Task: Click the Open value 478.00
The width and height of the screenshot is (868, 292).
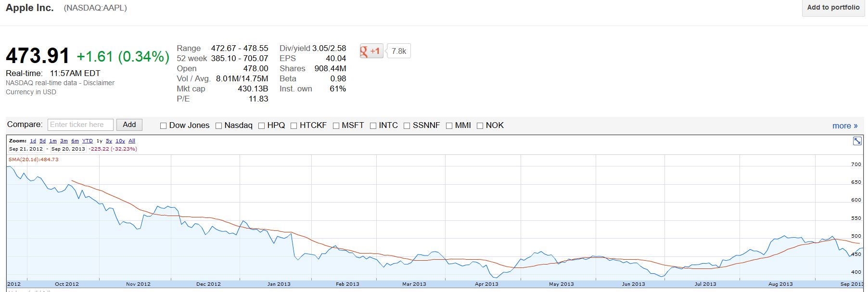Action: click(x=255, y=68)
